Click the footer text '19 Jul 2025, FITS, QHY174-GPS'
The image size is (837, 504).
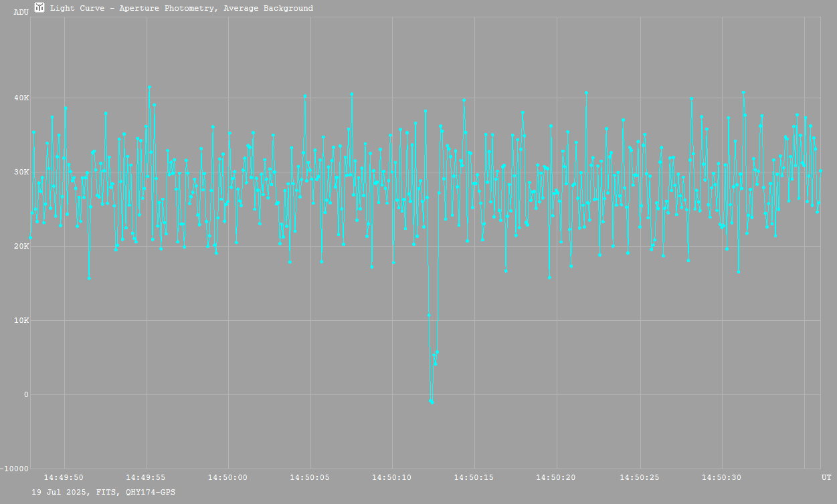pos(104,492)
